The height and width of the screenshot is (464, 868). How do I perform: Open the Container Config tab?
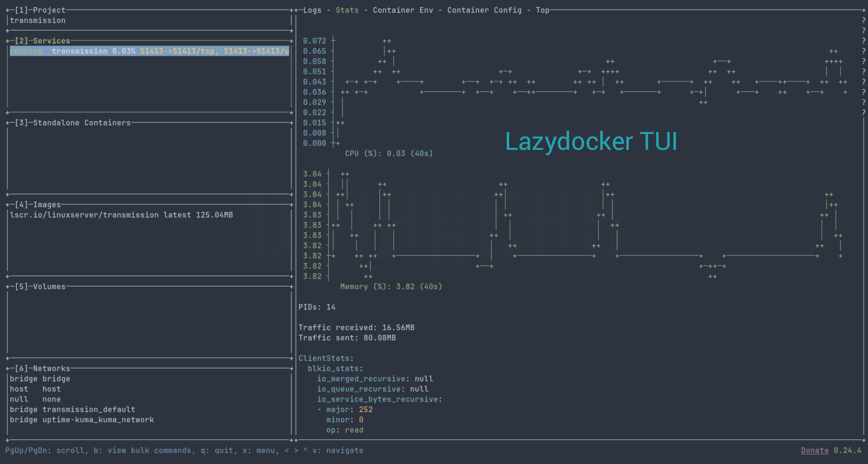[x=484, y=10]
